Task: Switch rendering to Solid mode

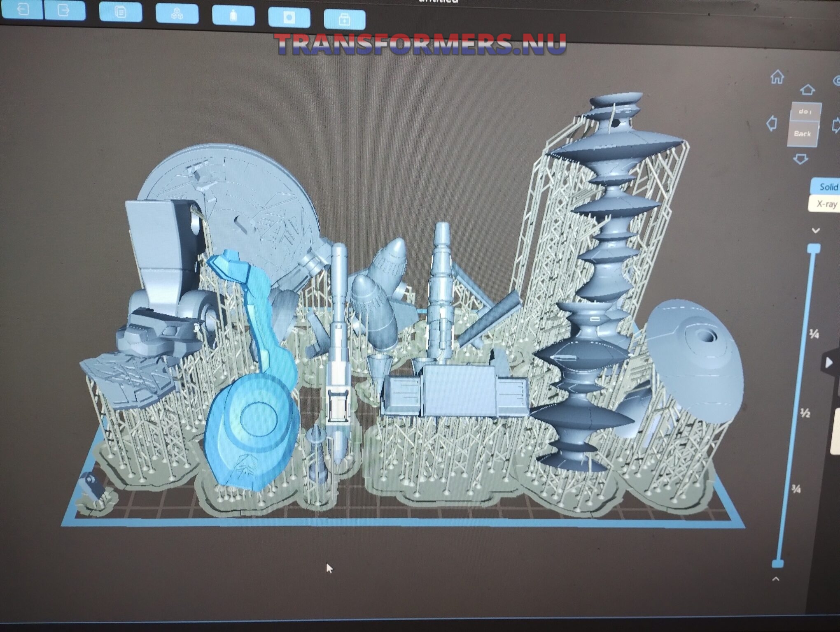Action: [827, 187]
